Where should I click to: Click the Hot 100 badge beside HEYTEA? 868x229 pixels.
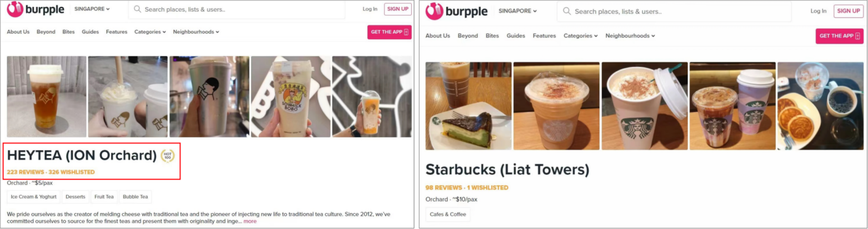168,156
